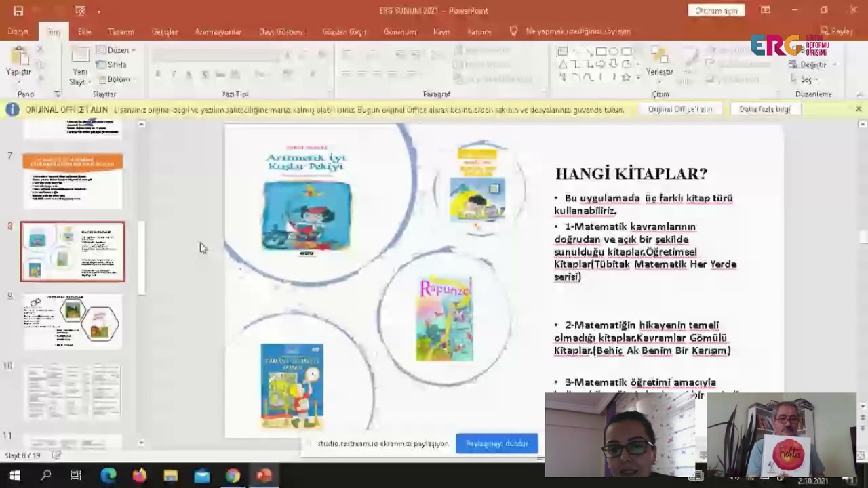This screenshot has height=488, width=868.
Task: Open the Dosya menu
Action: (x=18, y=32)
